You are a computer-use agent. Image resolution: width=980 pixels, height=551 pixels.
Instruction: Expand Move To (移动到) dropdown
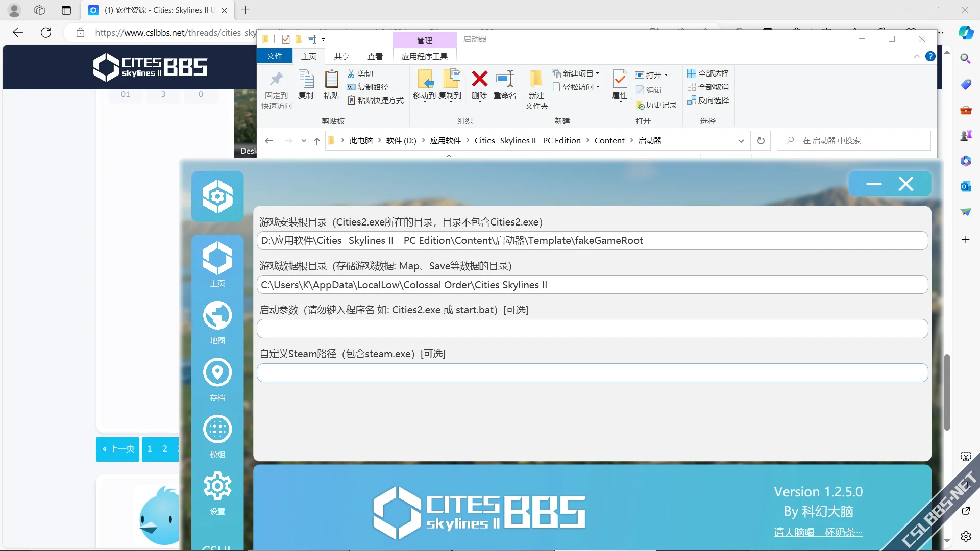424,102
